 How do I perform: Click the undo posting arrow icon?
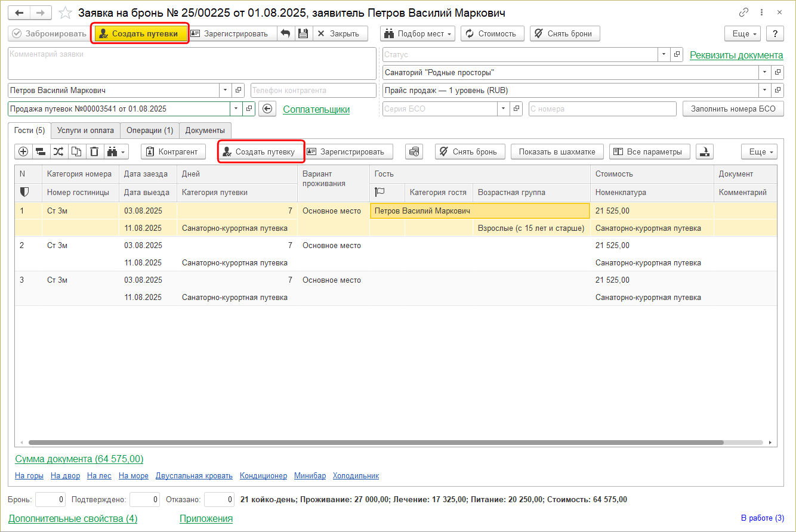(285, 34)
